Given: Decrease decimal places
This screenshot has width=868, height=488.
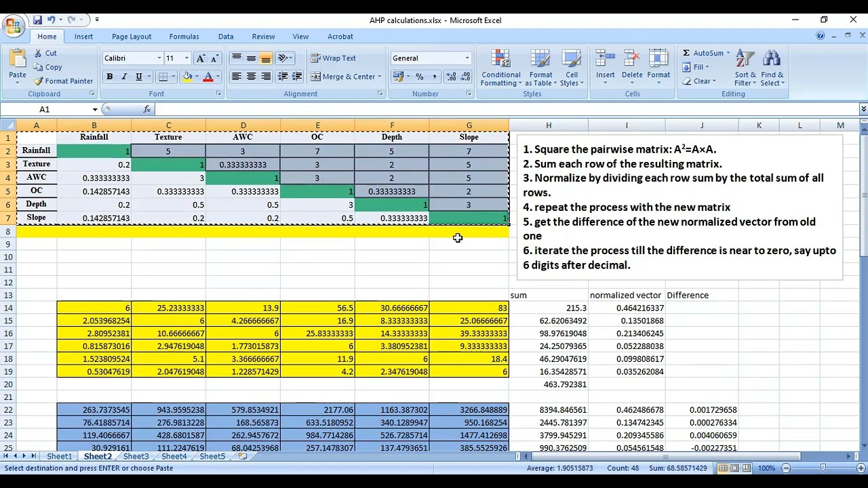Looking at the screenshot, I should [466, 77].
